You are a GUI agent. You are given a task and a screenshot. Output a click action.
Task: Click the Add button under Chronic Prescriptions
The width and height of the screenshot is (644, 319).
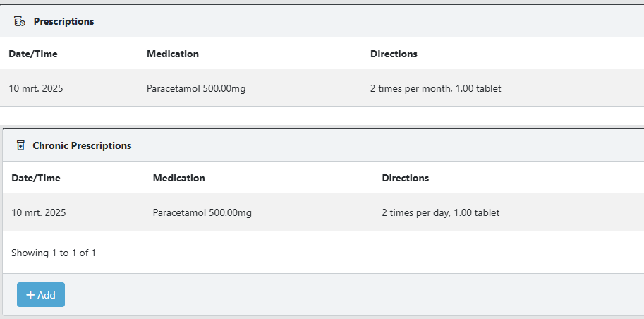41,295
